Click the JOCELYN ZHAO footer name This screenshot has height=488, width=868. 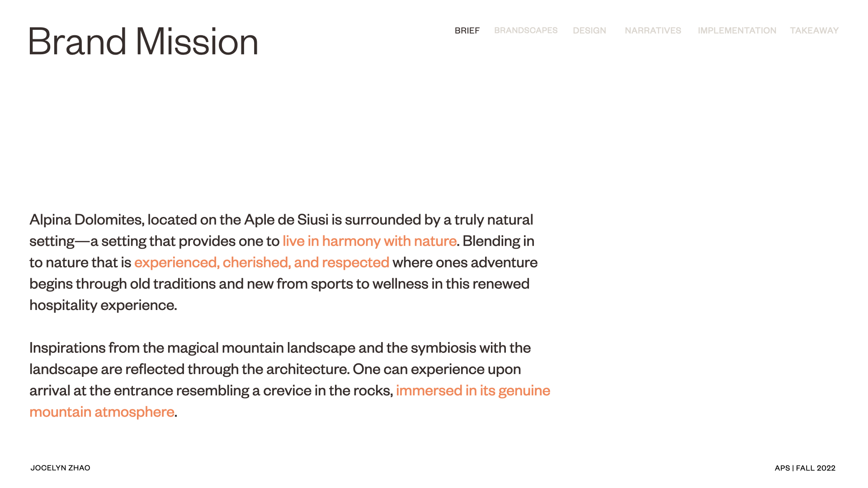pos(60,468)
